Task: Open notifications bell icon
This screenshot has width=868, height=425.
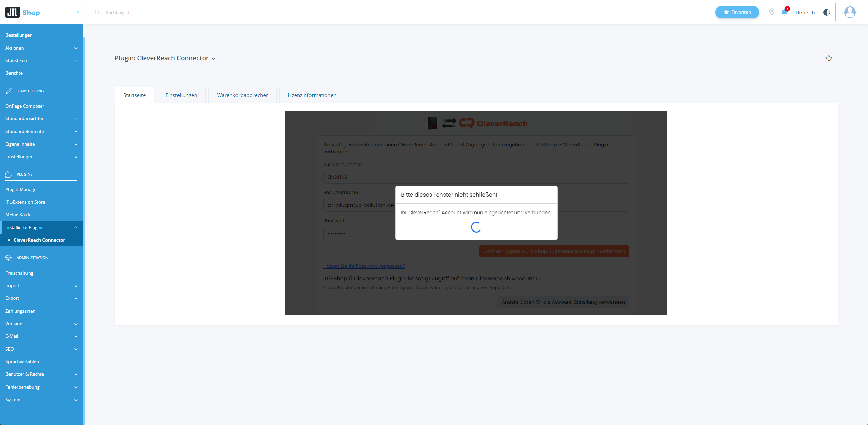Action: click(x=785, y=12)
